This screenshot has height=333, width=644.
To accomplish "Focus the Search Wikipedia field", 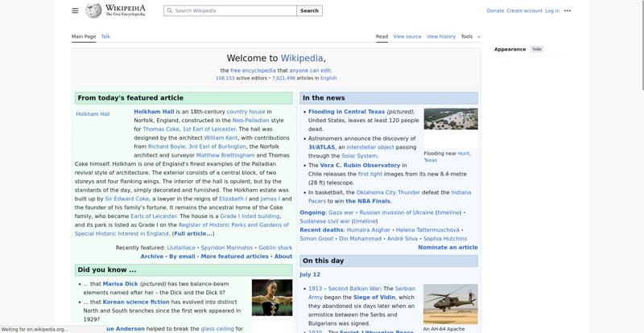I will [230, 10].
